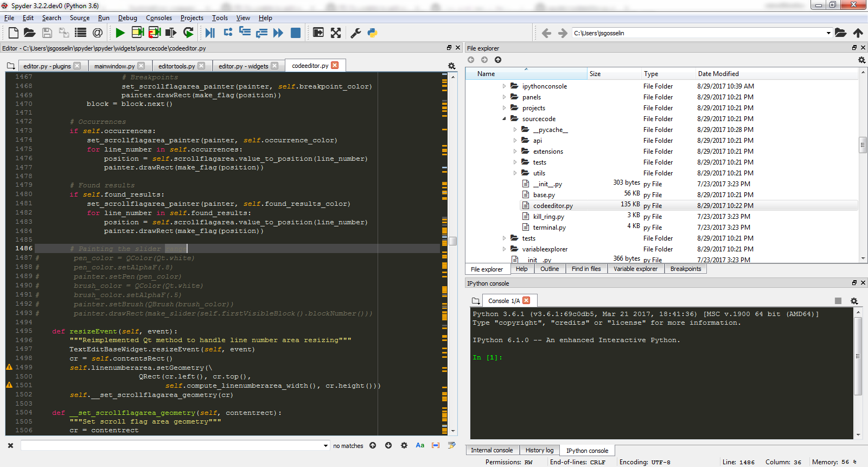
Task: Stop debugging with the blue square
Action: tap(296, 33)
